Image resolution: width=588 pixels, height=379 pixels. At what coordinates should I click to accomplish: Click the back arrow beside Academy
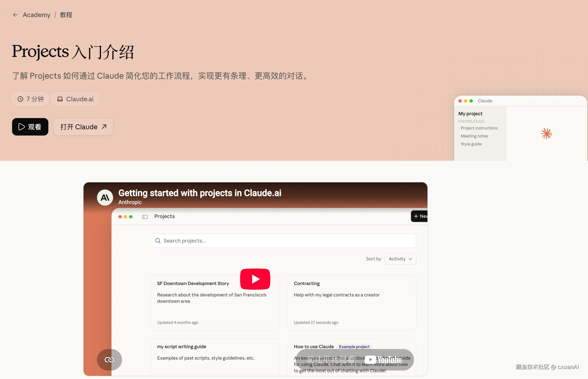point(15,15)
